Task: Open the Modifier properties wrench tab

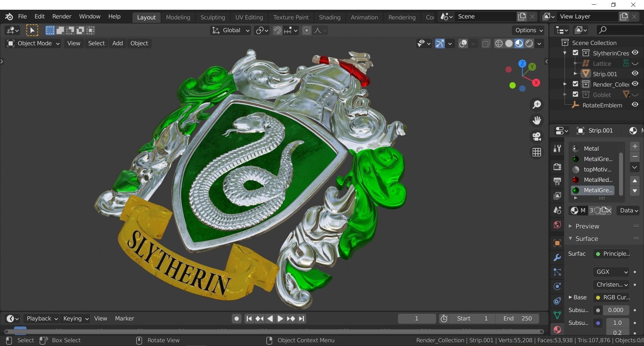Action: point(557,258)
